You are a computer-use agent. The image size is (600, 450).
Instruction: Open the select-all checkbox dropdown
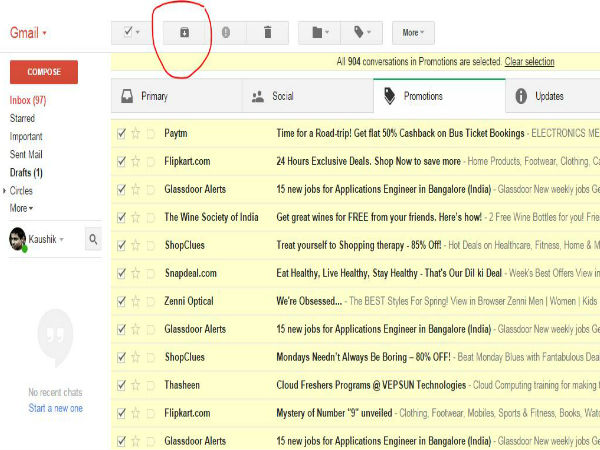pos(132,33)
